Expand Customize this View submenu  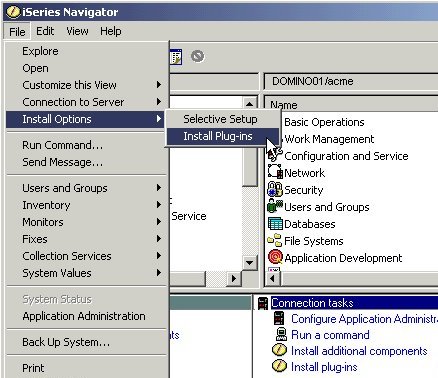pos(85,85)
